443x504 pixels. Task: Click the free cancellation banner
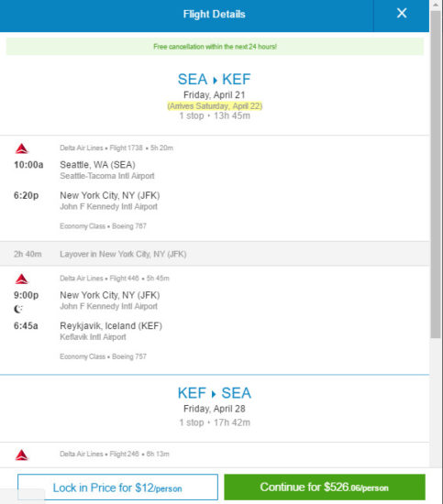pyautogui.click(x=215, y=47)
